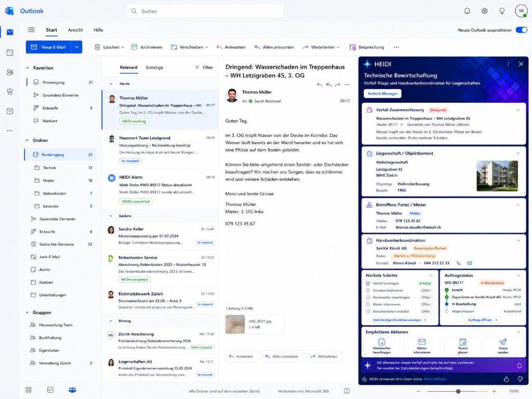
Task: Collapse the Gruppen section
Action: pyautogui.click(x=27, y=312)
